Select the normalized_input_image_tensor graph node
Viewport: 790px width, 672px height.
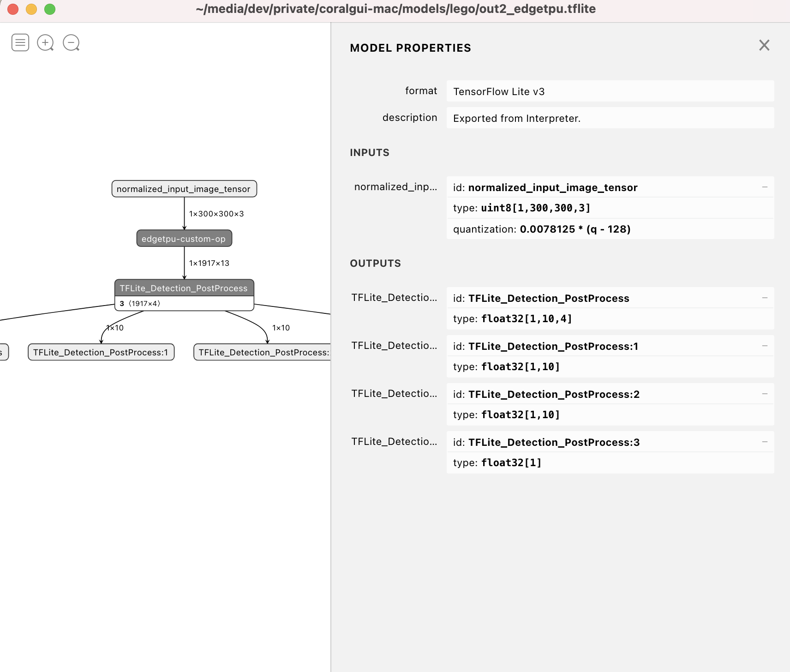pyautogui.click(x=184, y=189)
